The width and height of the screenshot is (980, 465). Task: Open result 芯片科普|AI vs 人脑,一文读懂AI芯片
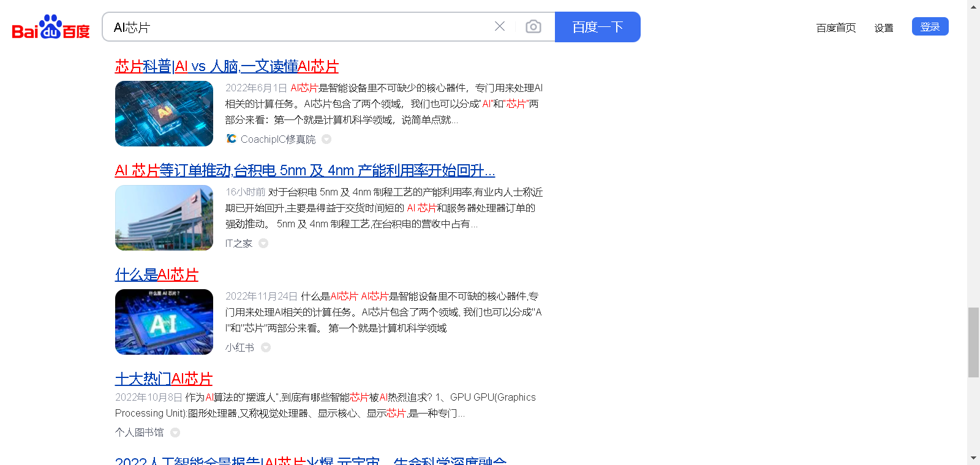point(227,66)
